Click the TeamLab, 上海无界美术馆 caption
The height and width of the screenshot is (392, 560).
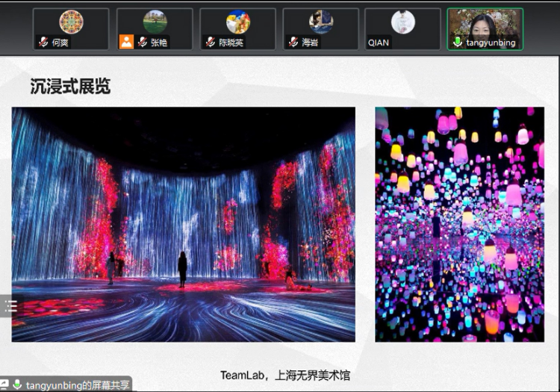point(284,375)
